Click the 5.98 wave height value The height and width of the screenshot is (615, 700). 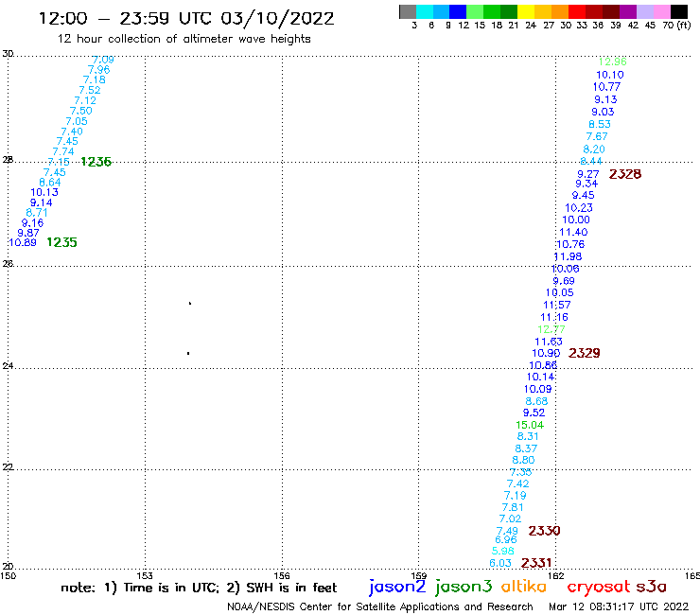click(x=502, y=551)
